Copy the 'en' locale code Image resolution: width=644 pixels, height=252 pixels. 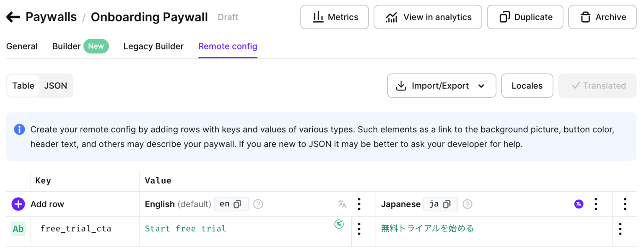(x=237, y=204)
